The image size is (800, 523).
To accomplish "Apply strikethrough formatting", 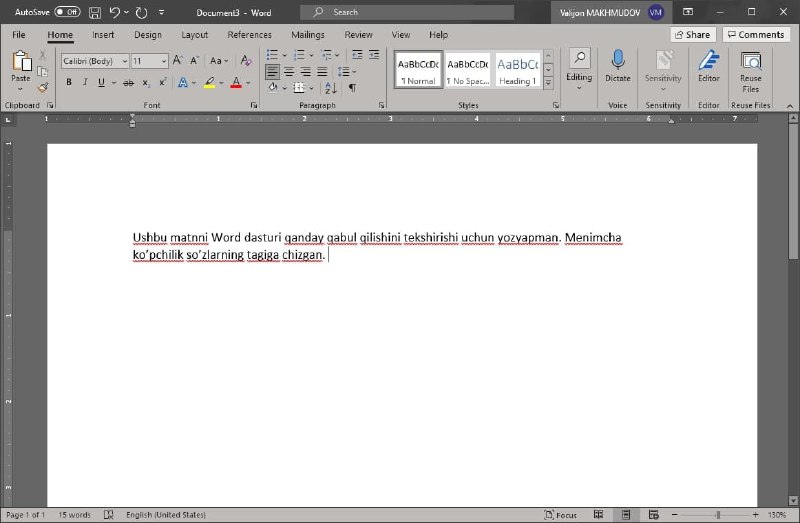I will [x=129, y=83].
